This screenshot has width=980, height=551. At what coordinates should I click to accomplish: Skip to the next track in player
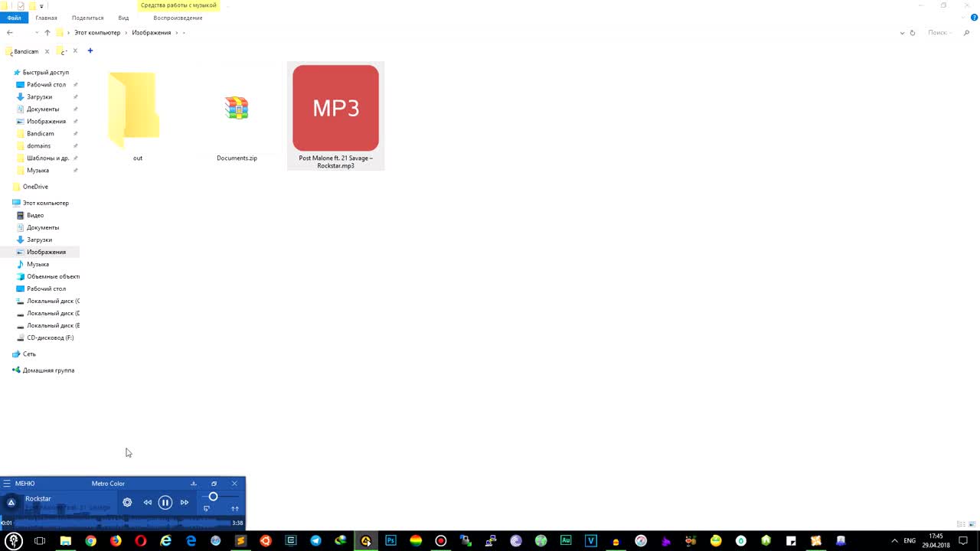[x=185, y=503]
